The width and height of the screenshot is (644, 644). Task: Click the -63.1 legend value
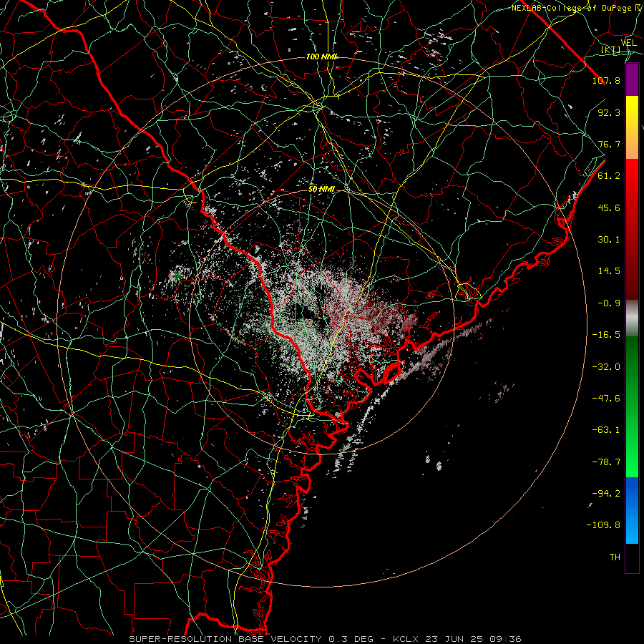pos(606,430)
